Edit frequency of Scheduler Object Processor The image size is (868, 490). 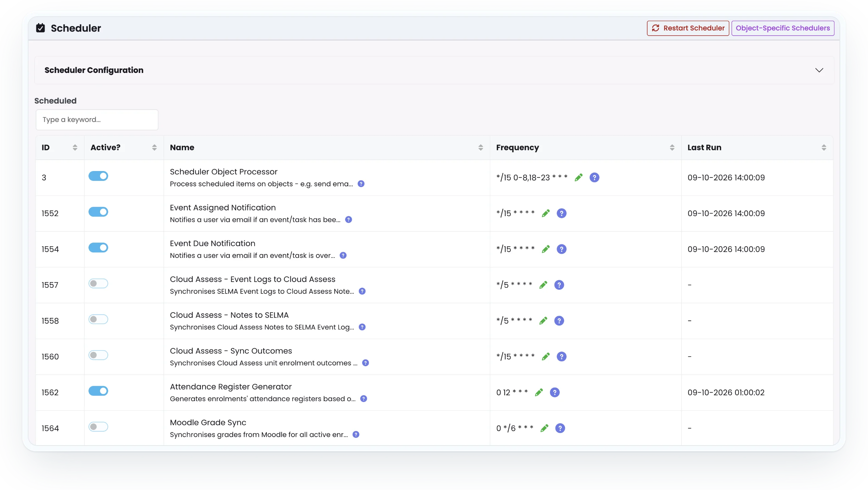(x=578, y=177)
